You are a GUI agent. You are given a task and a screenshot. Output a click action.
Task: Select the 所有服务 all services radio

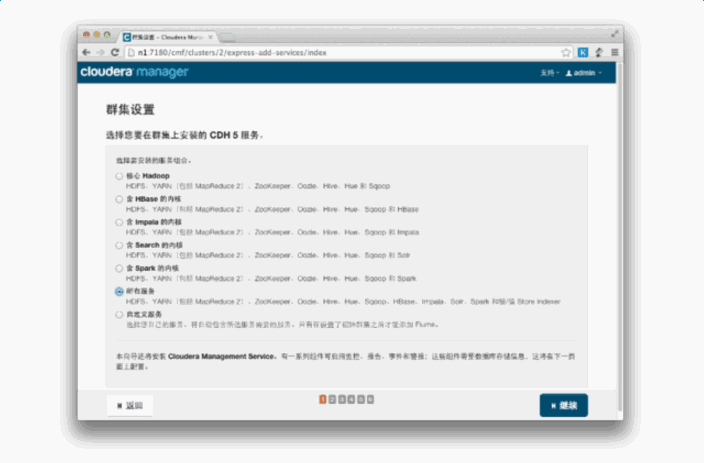tap(119, 291)
